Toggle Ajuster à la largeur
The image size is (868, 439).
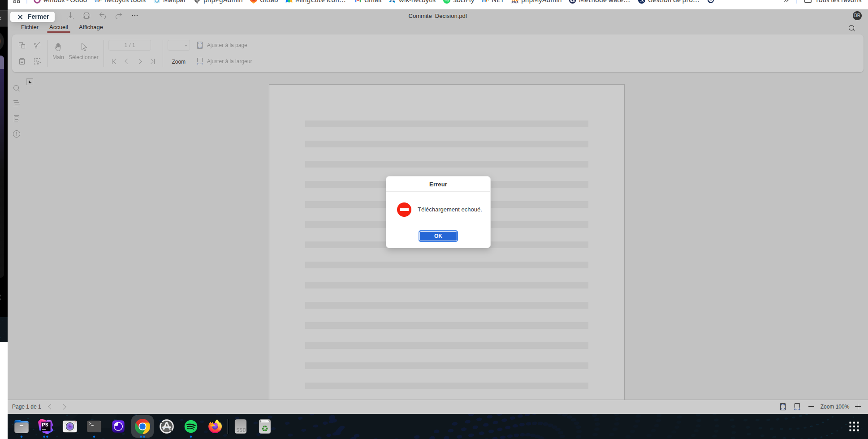(225, 61)
